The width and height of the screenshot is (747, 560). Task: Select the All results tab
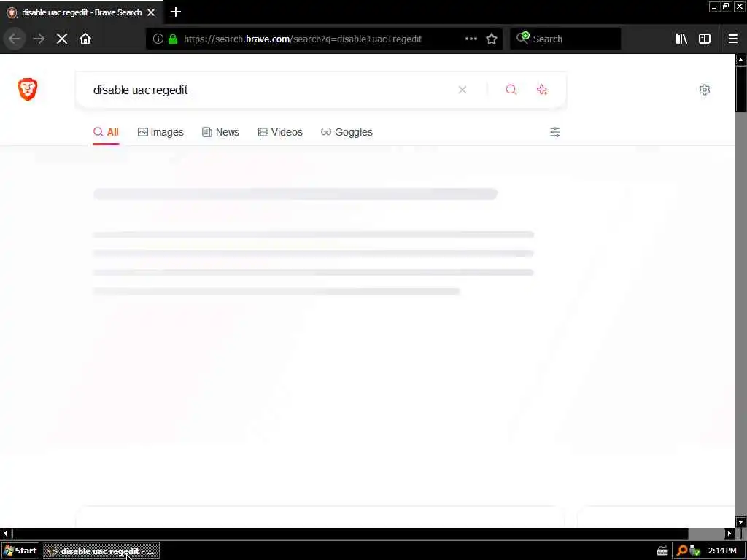106,132
